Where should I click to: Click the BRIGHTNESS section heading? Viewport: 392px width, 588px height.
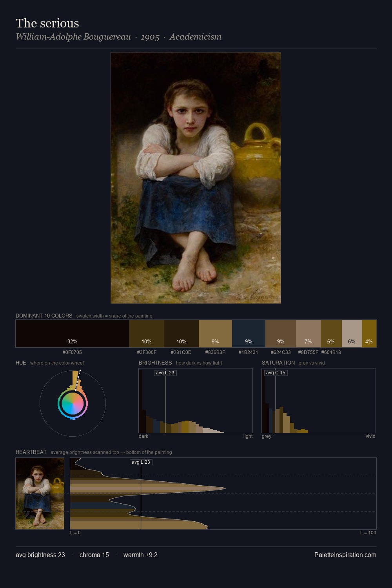point(155,363)
